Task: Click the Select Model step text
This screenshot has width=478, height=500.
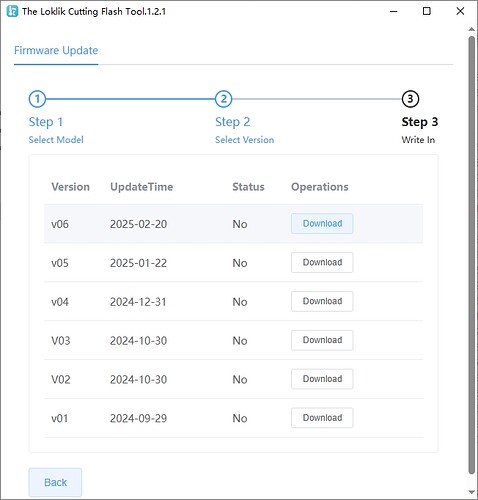Action: coord(56,140)
